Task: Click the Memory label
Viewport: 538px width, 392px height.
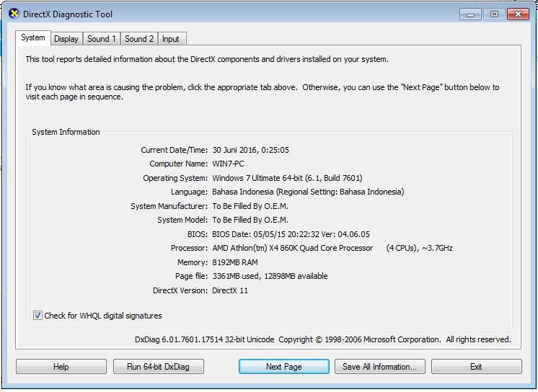Action: click(193, 262)
